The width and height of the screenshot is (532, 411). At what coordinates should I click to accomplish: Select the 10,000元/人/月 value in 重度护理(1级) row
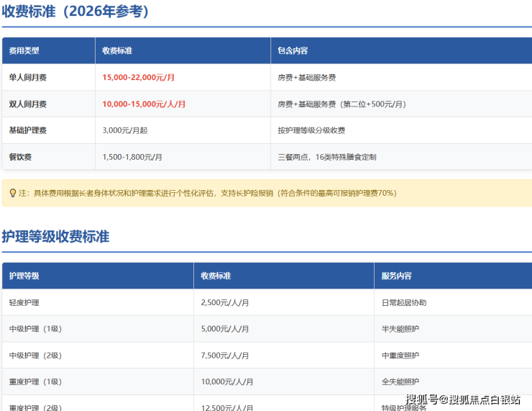(x=227, y=381)
